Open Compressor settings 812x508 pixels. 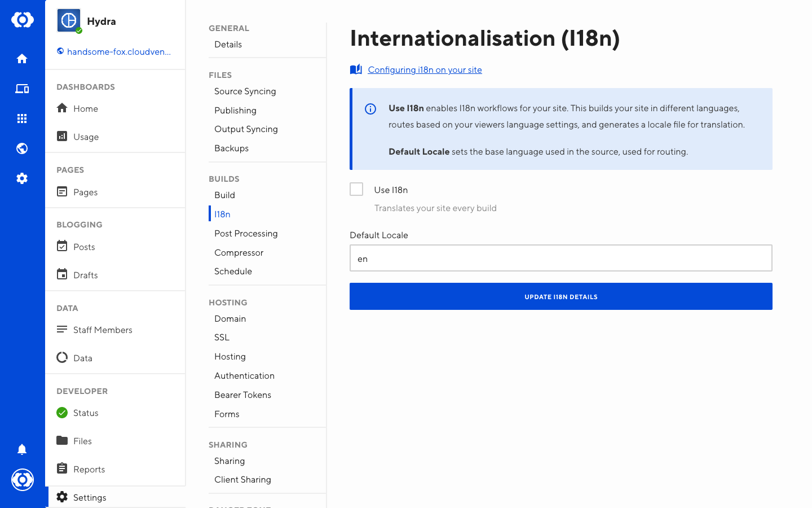coord(239,253)
